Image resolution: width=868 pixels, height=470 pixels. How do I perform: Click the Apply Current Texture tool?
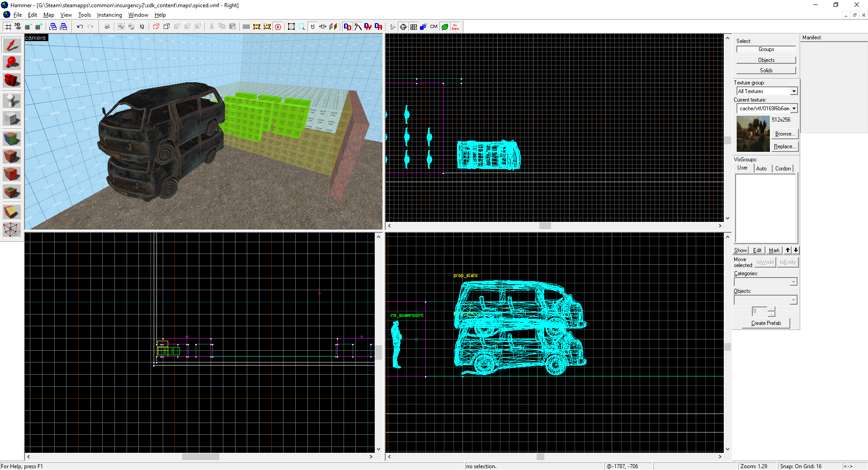pos(12,156)
